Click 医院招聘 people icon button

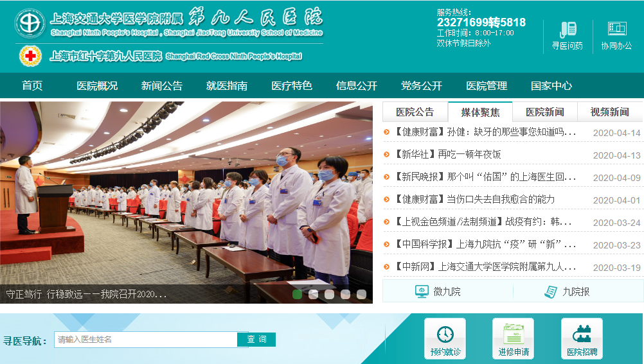click(582, 338)
